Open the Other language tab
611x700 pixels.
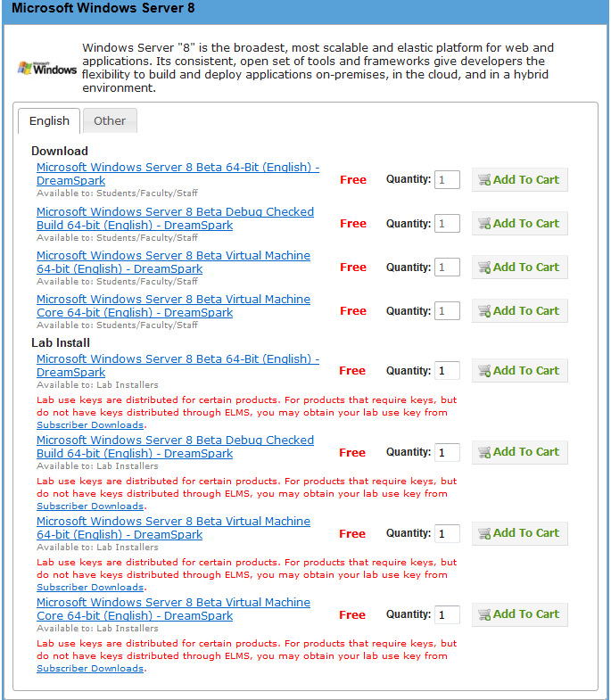(x=110, y=121)
